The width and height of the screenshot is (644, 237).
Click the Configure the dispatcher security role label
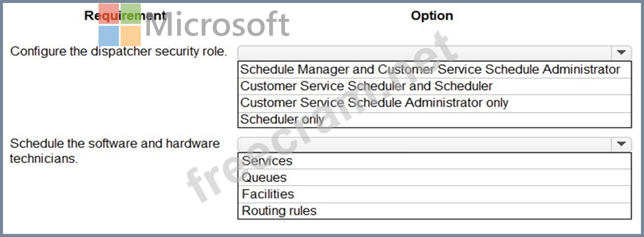click(x=119, y=52)
